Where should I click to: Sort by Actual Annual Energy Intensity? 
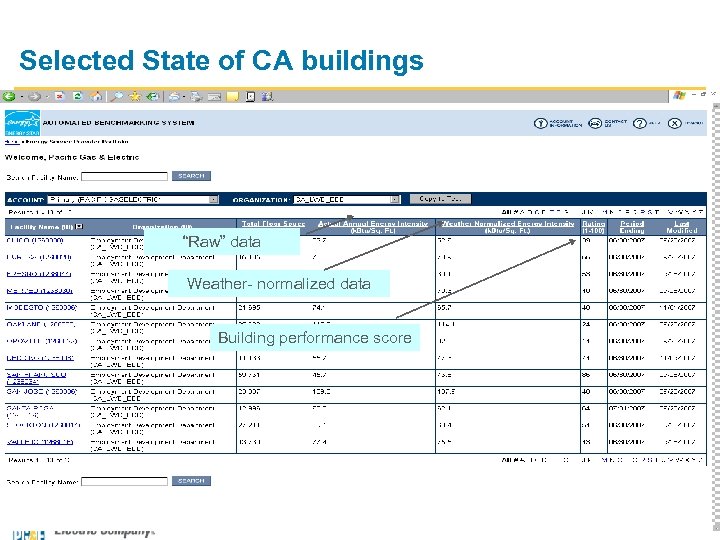point(373,227)
